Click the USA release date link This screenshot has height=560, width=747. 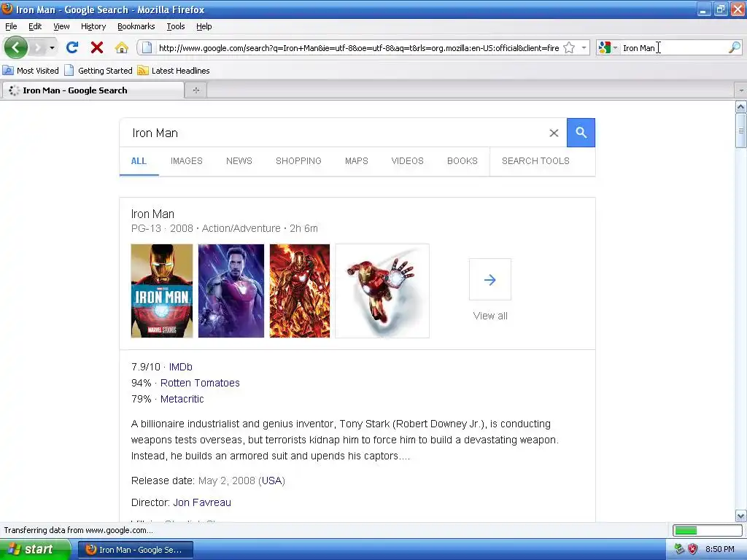pos(272,481)
